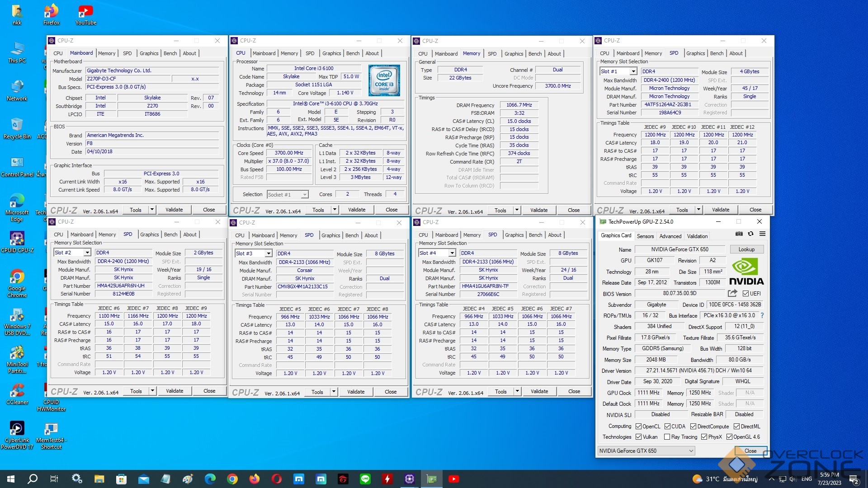The image size is (868, 488).
Task: Click the ENG language indicator in system tray
Action: coord(807,479)
